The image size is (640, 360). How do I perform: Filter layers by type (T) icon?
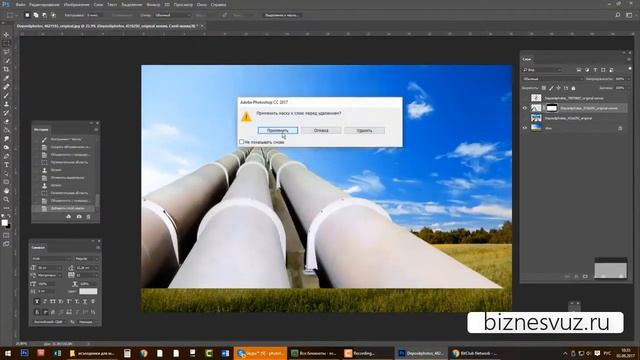(x=595, y=70)
